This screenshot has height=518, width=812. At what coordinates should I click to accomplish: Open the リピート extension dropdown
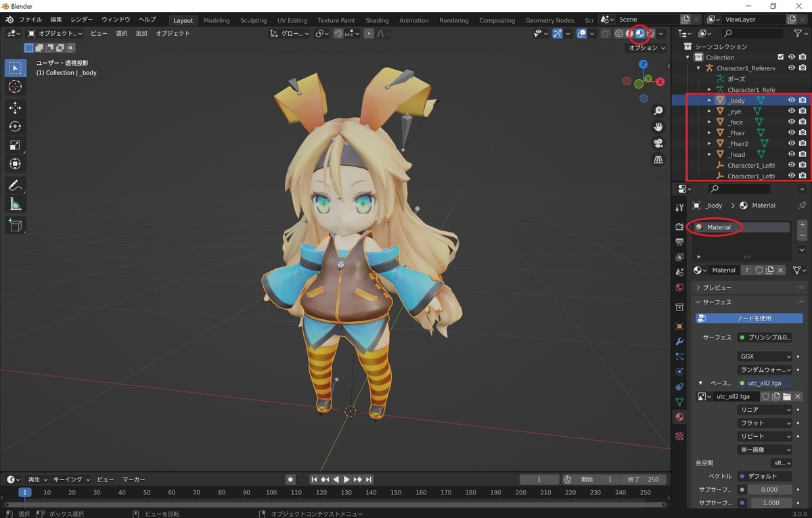[x=765, y=437]
